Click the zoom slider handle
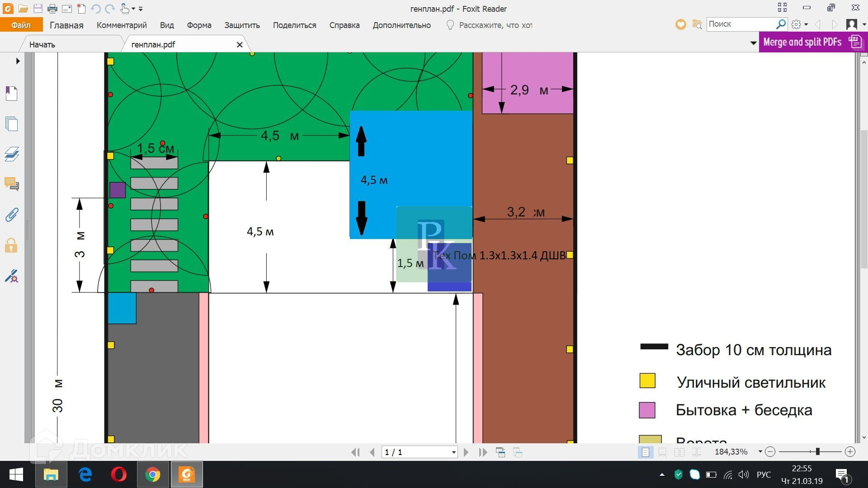Viewport: 868px width, 488px height. point(817,452)
